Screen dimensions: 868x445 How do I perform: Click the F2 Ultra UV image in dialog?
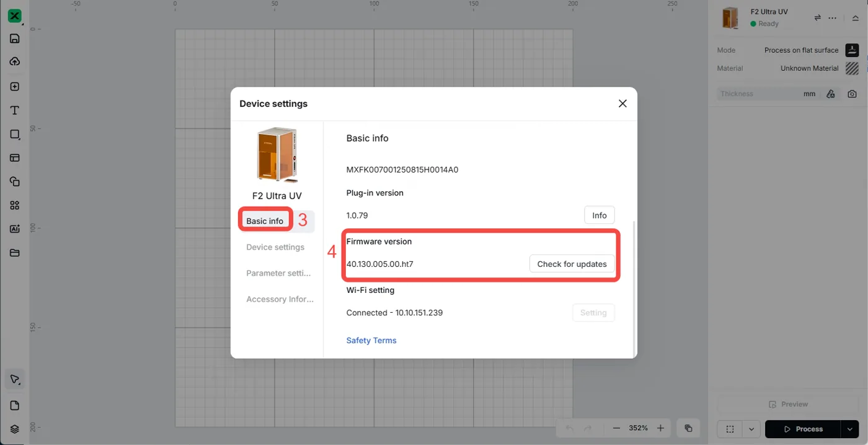(x=277, y=155)
